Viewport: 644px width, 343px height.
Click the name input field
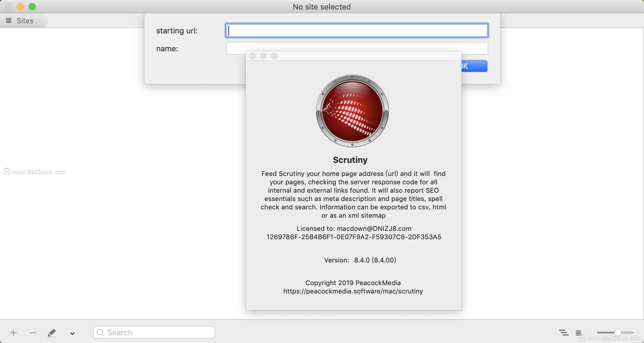tap(357, 48)
